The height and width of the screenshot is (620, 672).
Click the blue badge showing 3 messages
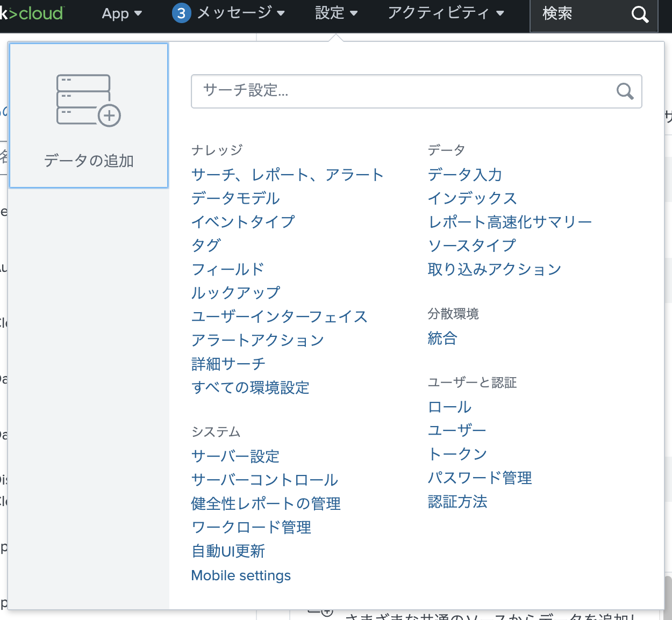coord(181,13)
